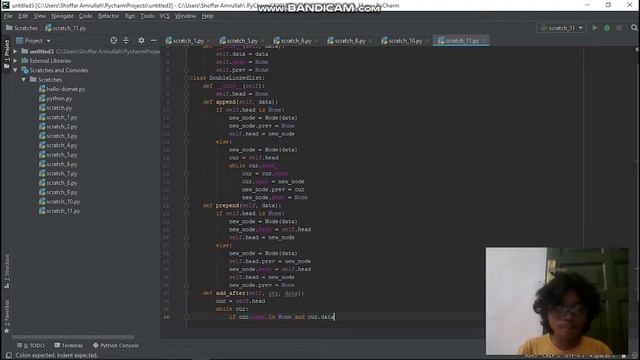Open the VCS menu

point(164,16)
